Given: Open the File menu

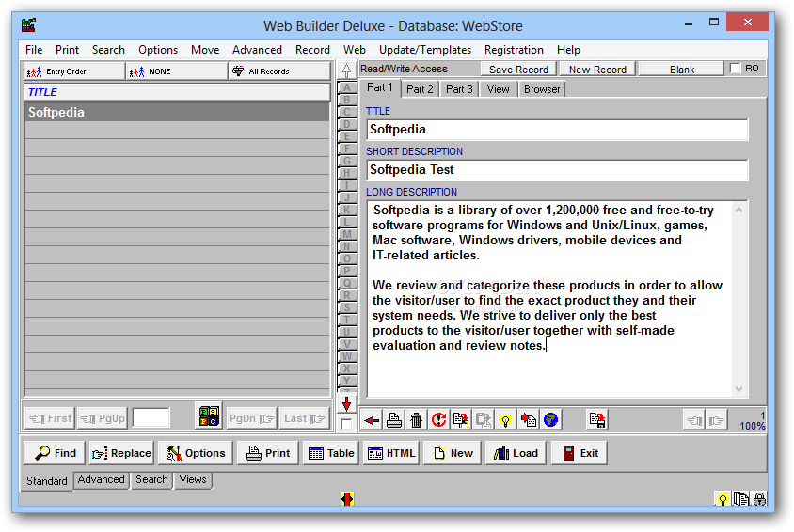Looking at the screenshot, I should pos(34,50).
